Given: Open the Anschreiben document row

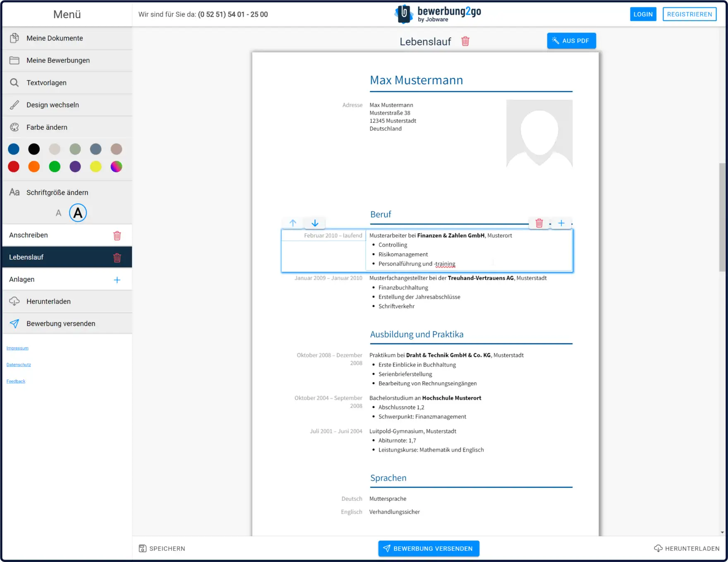Looking at the screenshot, I should [x=67, y=235].
